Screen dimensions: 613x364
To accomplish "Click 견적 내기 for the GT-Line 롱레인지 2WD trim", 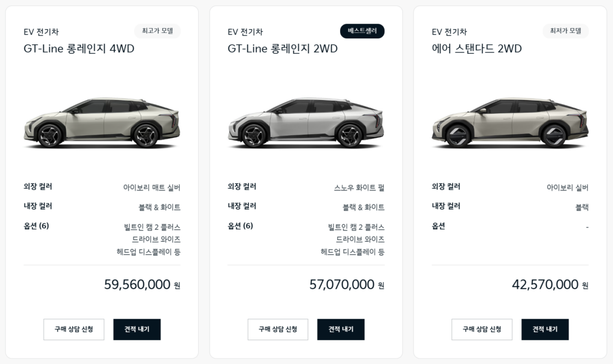I will tap(341, 329).
